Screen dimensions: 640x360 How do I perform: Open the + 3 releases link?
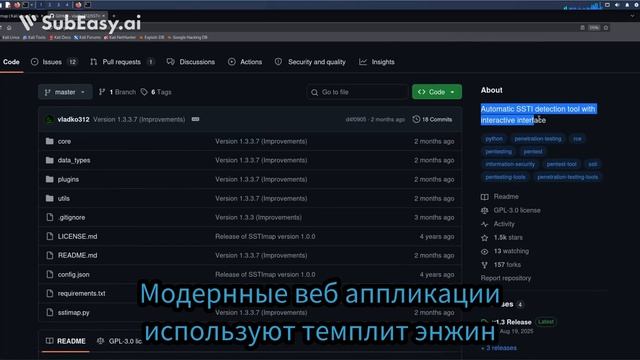(x=499, y=348)
